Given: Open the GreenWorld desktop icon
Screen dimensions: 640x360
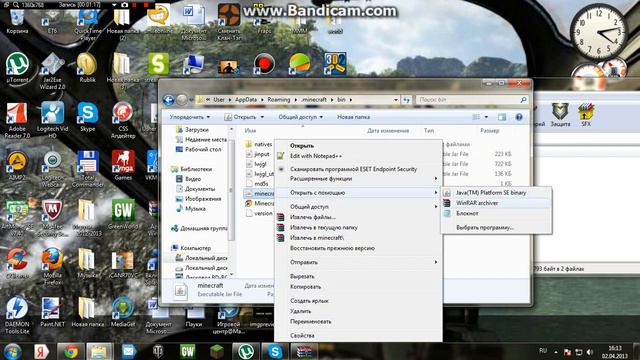Looking at the screenshot, I should pos(122,215).
